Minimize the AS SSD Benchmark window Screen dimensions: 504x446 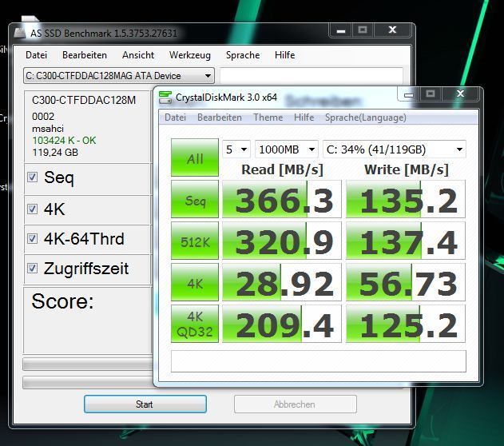click(x=341, y=31)
